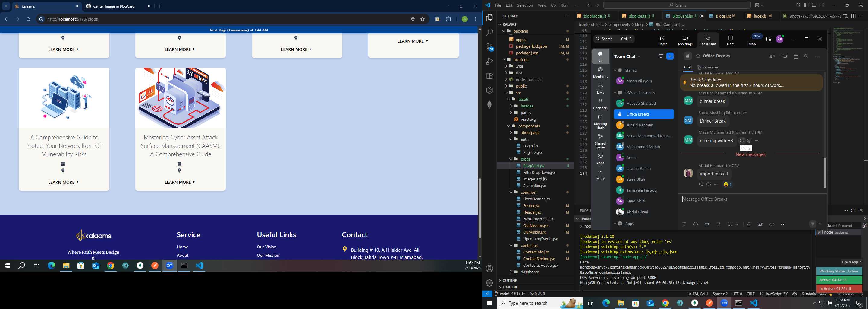Select 'Center Image in BlogCard' Chrome tab
Screen dimensions: 868x309
(x=114, y=6)
